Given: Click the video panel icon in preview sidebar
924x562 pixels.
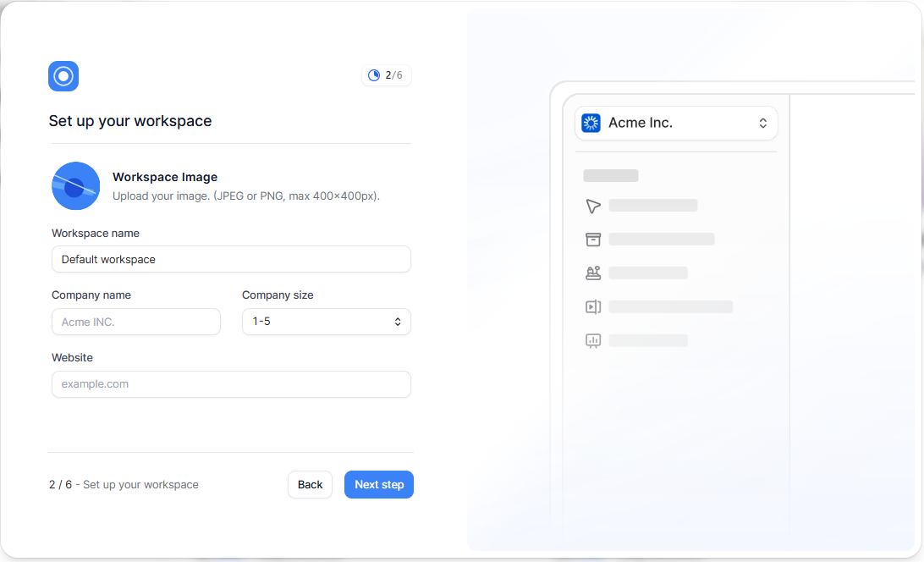Looking at the screenshot, I should (593, 306).
